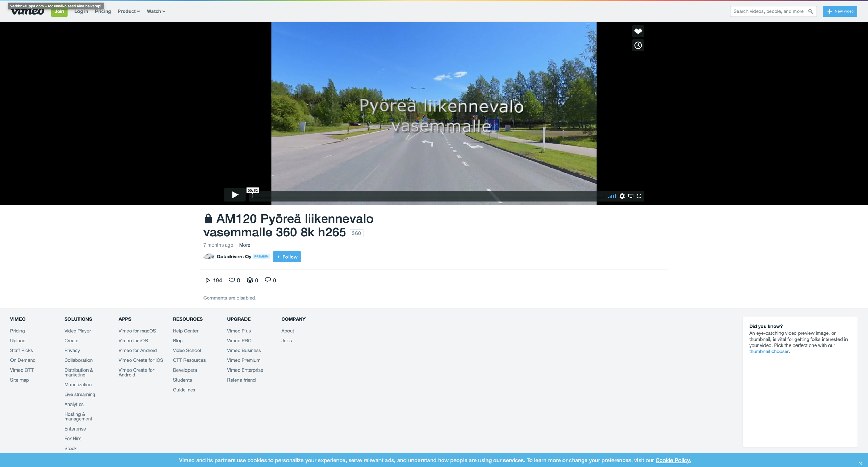This screenshot has width=868, height=467.
Task: Click the search magnifier icon
Action: pyautogui.click(x=810, y=11)
